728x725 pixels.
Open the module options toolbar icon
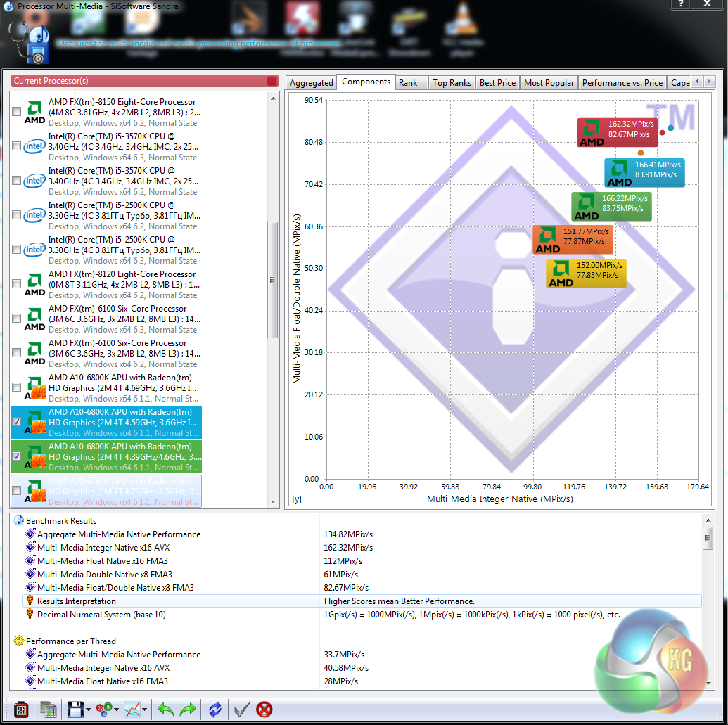(x=21, y=710)
